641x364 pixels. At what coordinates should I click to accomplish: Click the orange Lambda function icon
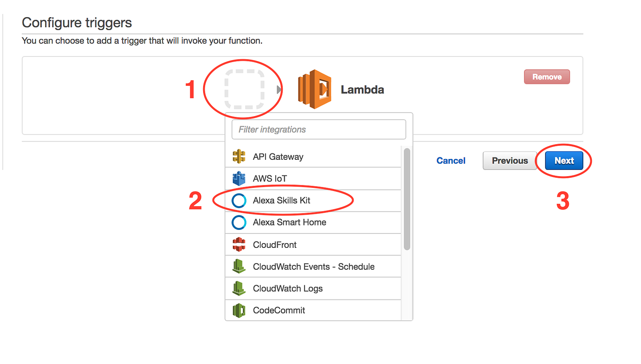[314, 89]
